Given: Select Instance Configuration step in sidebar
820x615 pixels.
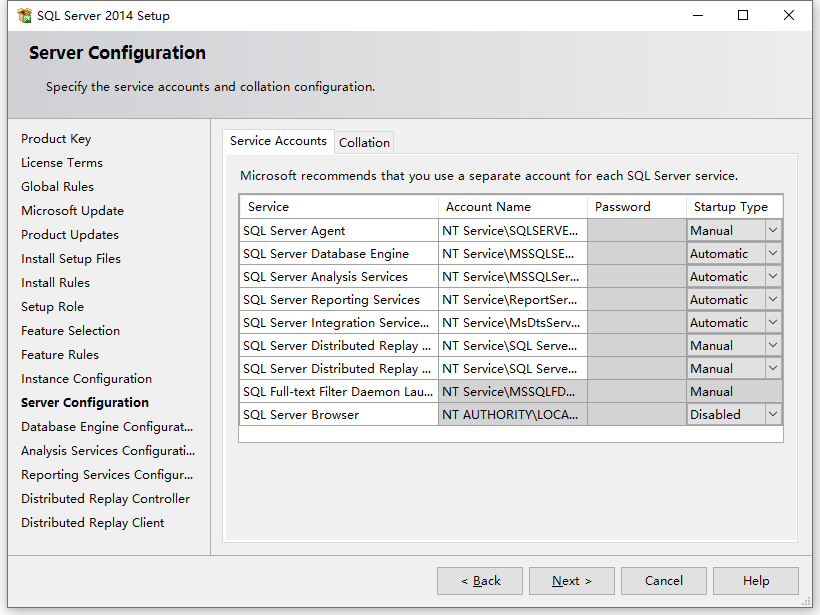Looking at the screenshot, I should [87, 379].
